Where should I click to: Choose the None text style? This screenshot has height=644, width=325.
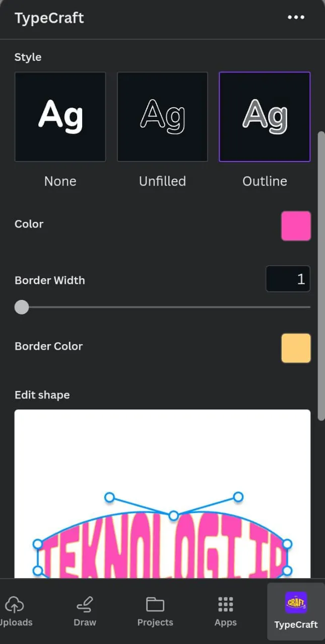(60, 117)
